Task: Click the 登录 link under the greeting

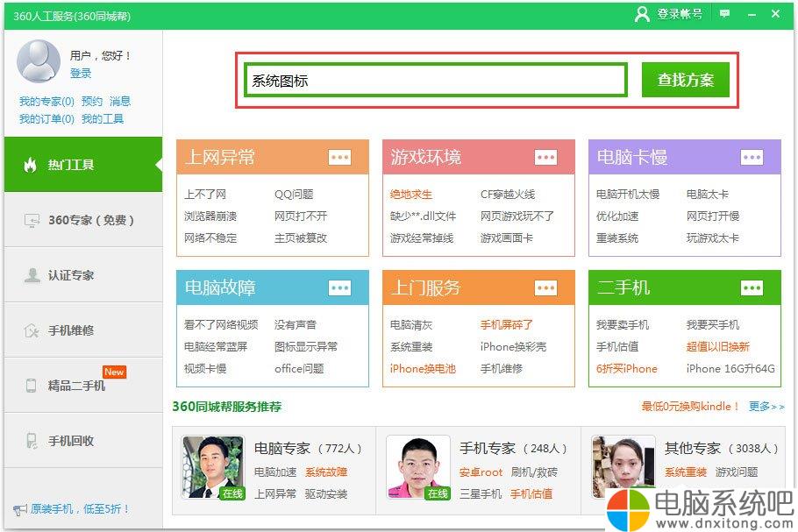Action: 81,74
